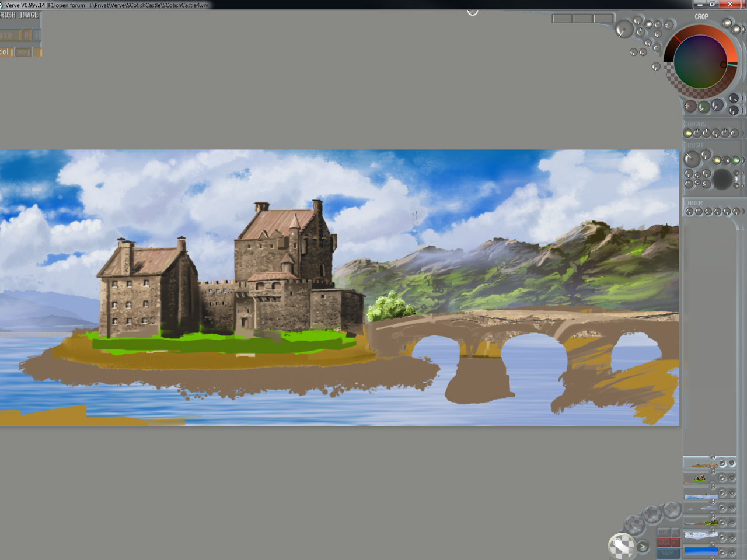Image resolution: width=747 pixels, height=560 pixels.
Task: Click the dark round brush preview
Action: (722, 179)
